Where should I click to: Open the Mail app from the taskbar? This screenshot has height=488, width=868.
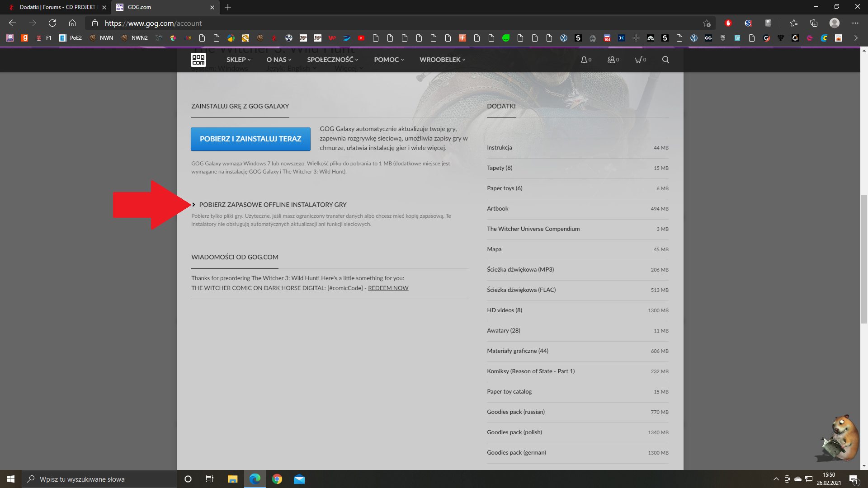pos(299,479)
